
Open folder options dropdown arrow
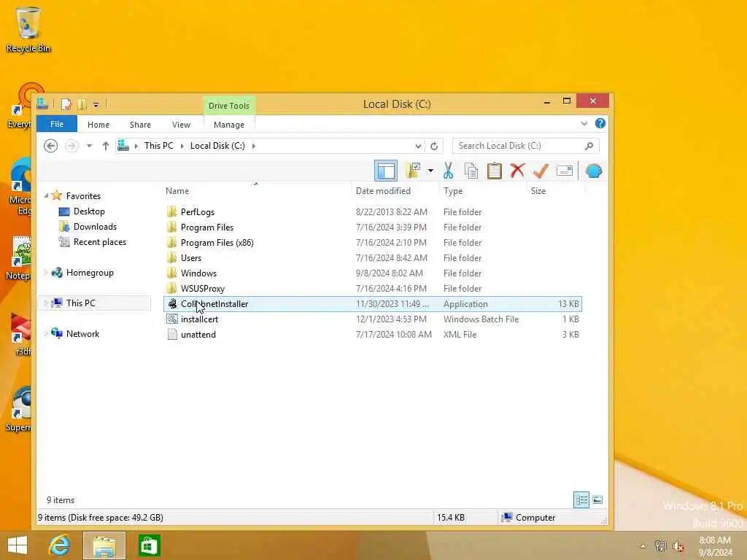click(430, 171)
